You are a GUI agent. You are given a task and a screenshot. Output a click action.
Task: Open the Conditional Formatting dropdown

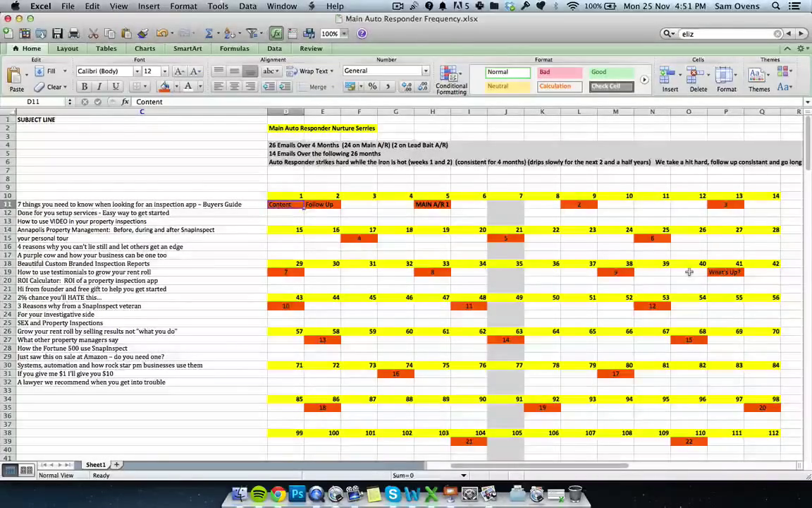tap(451, 80)
